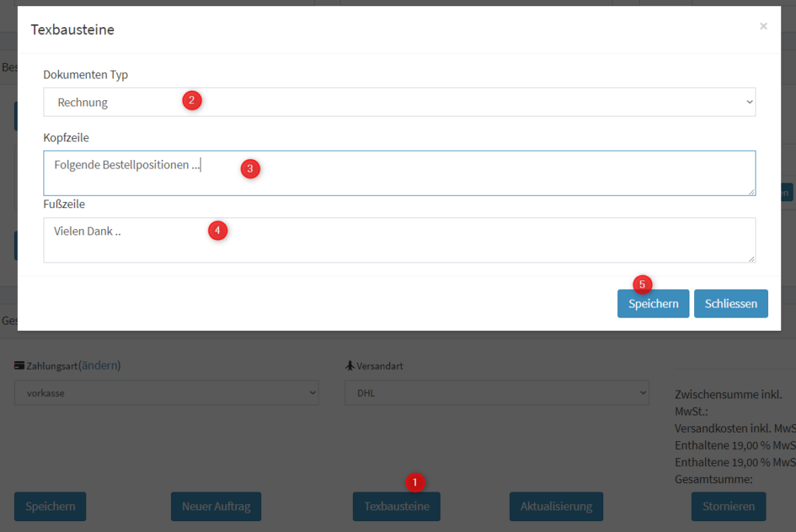This screenshot has height=532, width=796.
Task: Expand the DHL Versandart dropdown
Action: (x=497, y=393)
